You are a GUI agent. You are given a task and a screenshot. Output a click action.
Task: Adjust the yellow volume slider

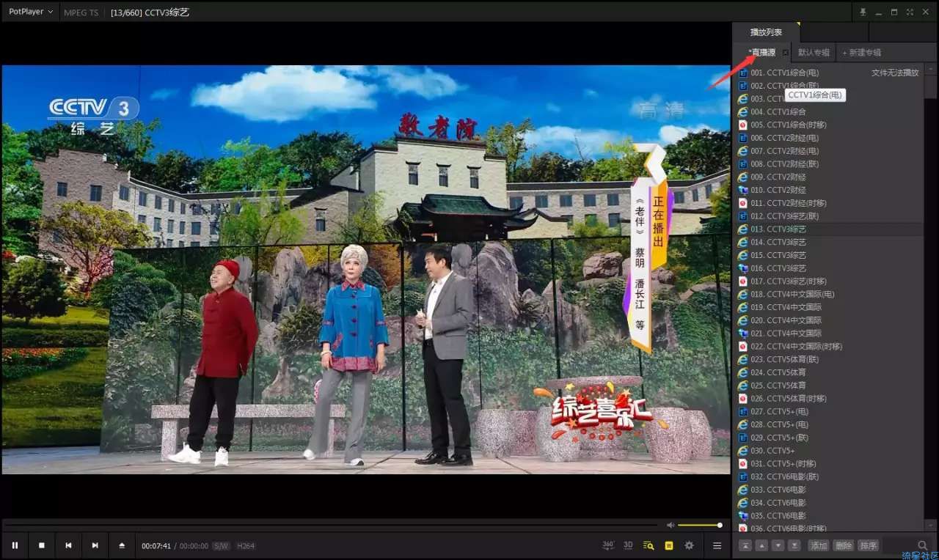[x=700, y=525]
